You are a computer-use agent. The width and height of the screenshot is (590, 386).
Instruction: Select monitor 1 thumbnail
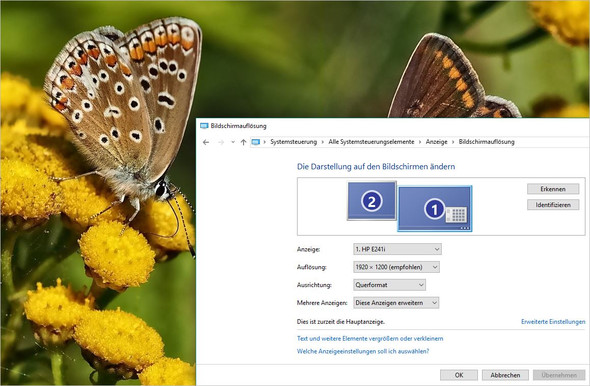pyautogui.click(x=435, y=208)
